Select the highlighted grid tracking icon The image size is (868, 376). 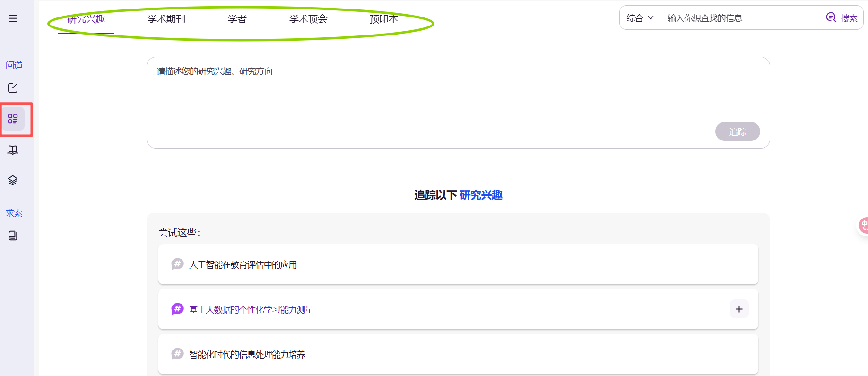(13, 119)
